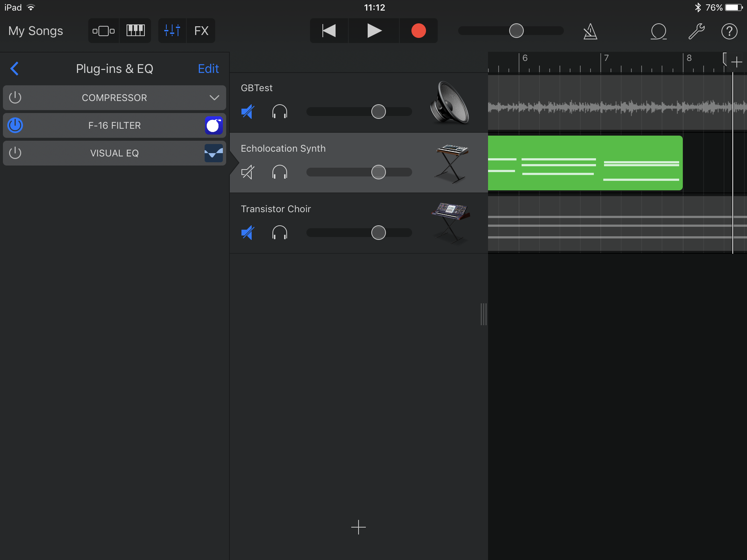Open the Loop Browser
The image size is (747, 560).
[659, 31]
